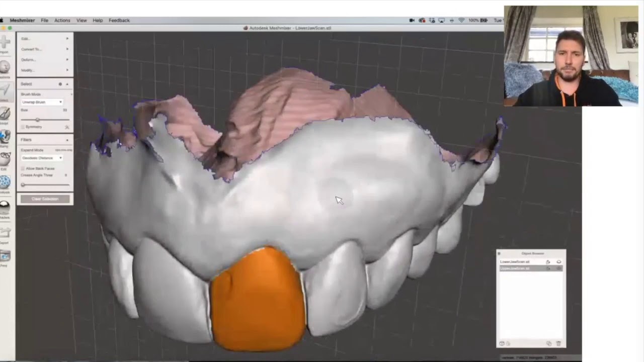The image size is (644, 362).
Task: Open the Help menu
Action: pyautogui.click(x=98, y=20)
